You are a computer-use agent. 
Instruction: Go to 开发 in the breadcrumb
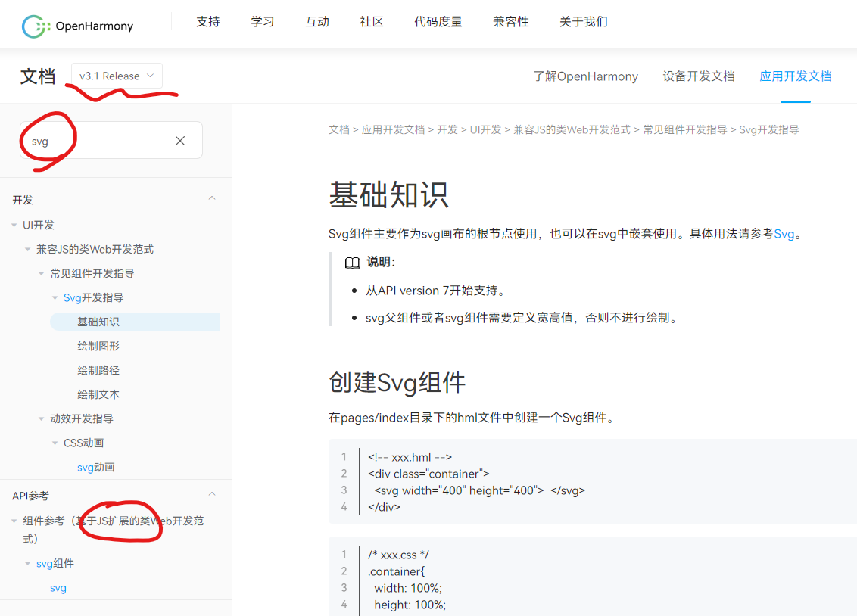click(x=447, y=130)
